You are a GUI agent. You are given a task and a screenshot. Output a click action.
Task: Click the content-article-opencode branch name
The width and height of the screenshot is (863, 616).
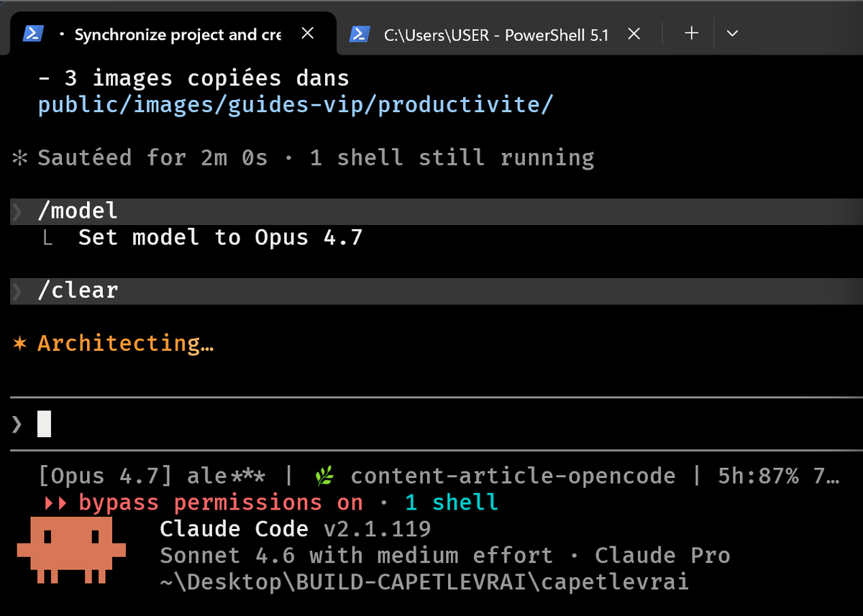513,476
